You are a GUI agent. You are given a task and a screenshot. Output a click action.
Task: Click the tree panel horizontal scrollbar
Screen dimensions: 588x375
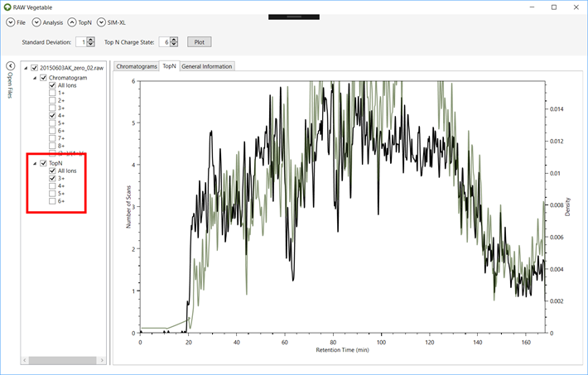point(62,360)
